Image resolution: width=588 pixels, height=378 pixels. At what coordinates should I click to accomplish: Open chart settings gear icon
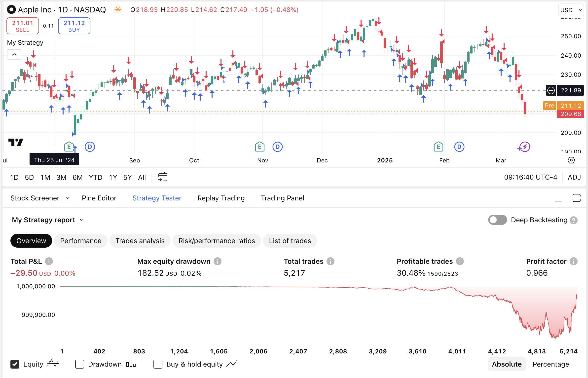[x=571, y=160]
